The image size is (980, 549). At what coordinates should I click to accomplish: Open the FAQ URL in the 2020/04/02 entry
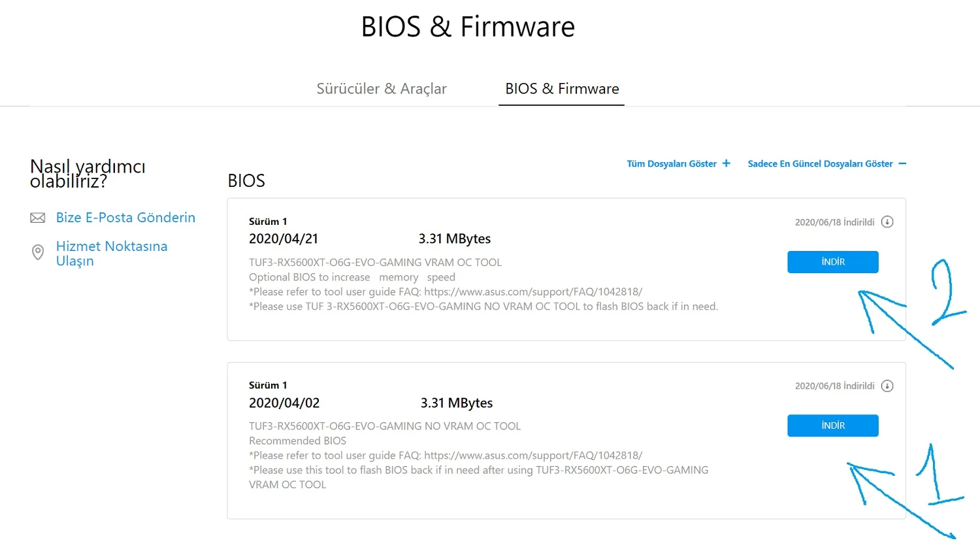(533, 456)
